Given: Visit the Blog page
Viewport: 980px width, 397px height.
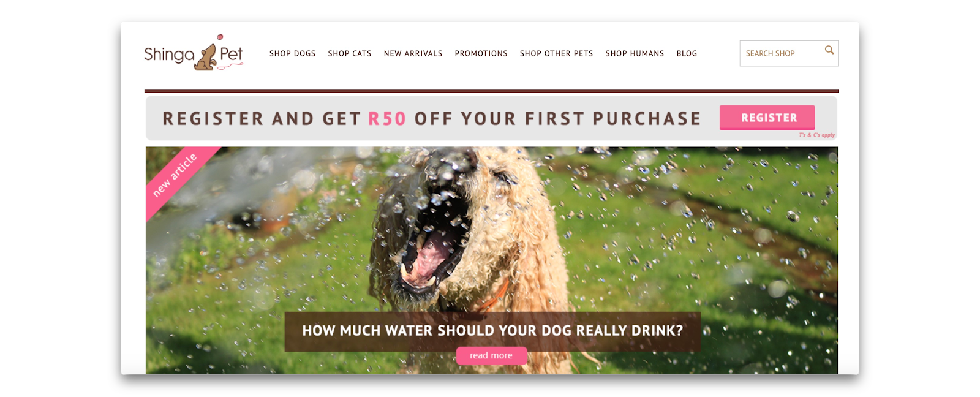Looking at the screenshot, I should tap(687, 54).
